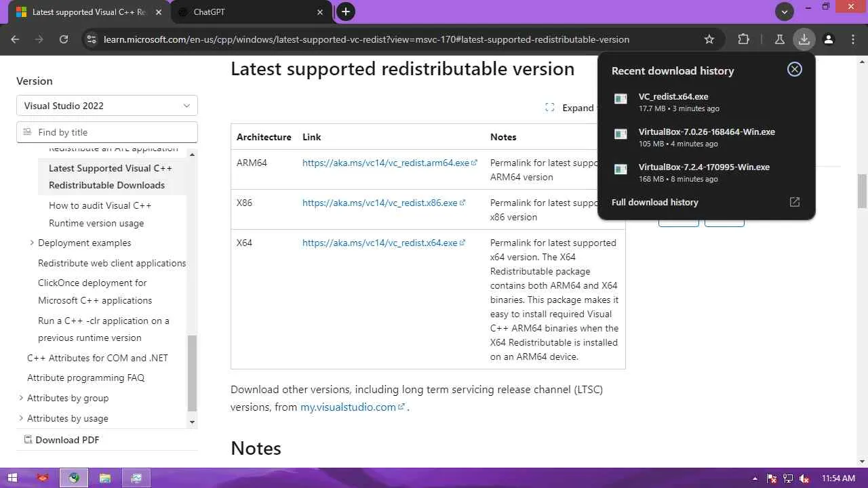Screen dimensions: 868x488
Task: Click the page vertical scrollbar thumb
Action: [x=862, y=191]
